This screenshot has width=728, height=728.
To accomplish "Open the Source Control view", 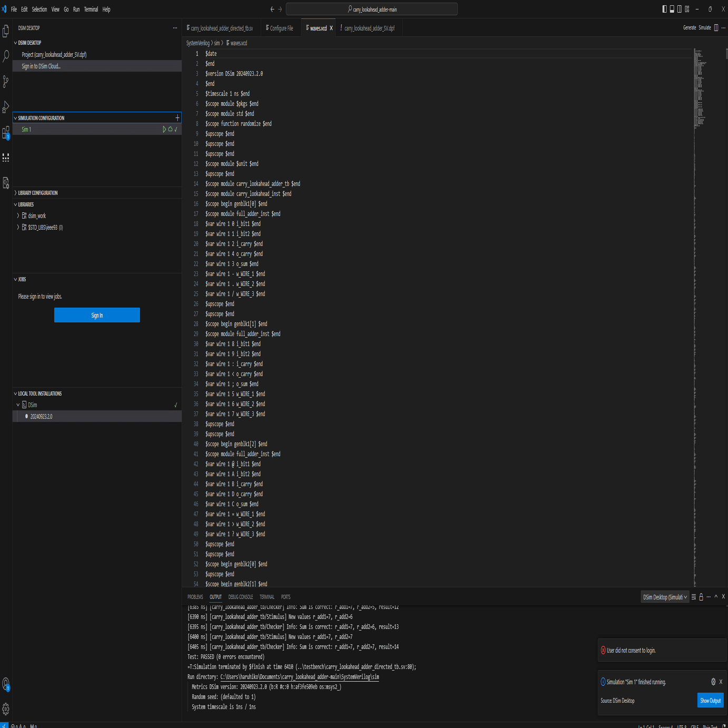I will [x=6, y=82].
